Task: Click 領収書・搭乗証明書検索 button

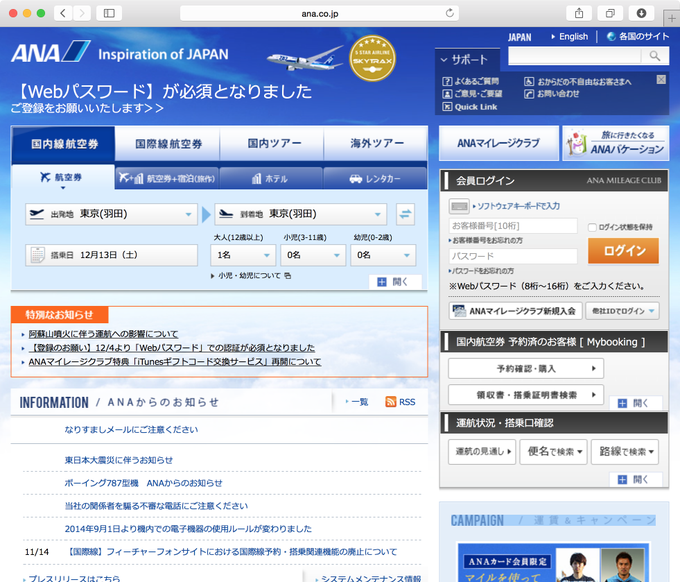Action: pos(526,395)
